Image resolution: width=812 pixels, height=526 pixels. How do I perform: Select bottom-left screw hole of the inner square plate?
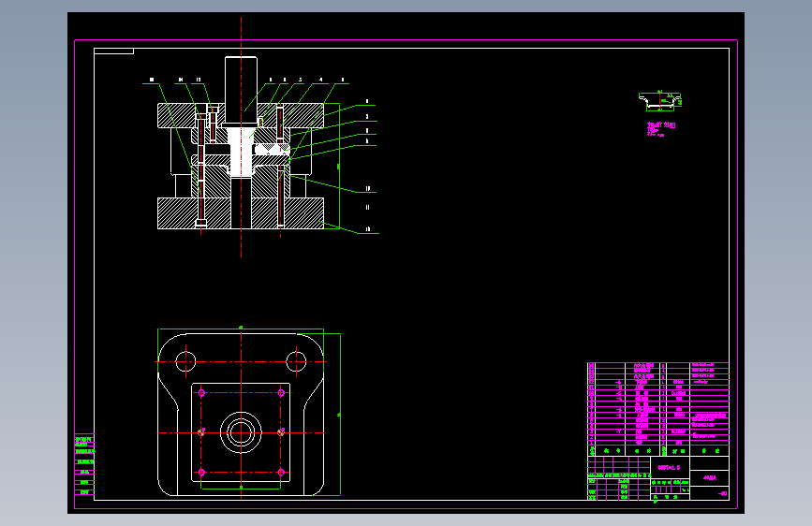click(201, 472)
